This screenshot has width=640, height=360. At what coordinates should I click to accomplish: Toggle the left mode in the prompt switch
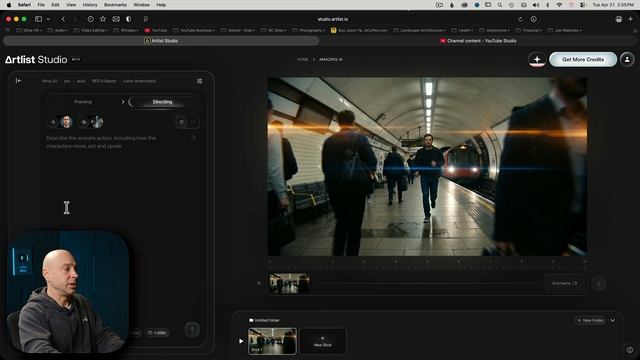[181, 122]
